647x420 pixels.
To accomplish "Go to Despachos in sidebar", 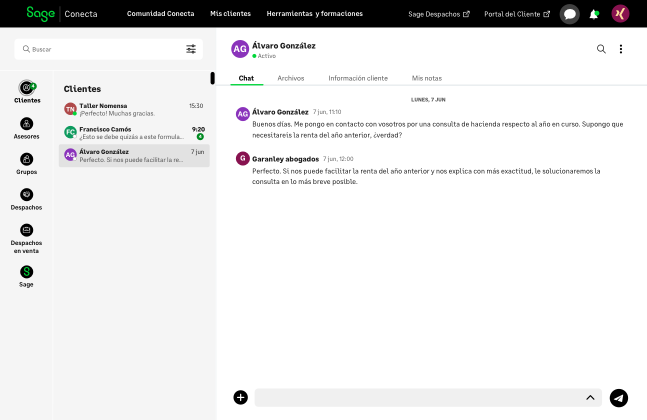I will point(27,199).
